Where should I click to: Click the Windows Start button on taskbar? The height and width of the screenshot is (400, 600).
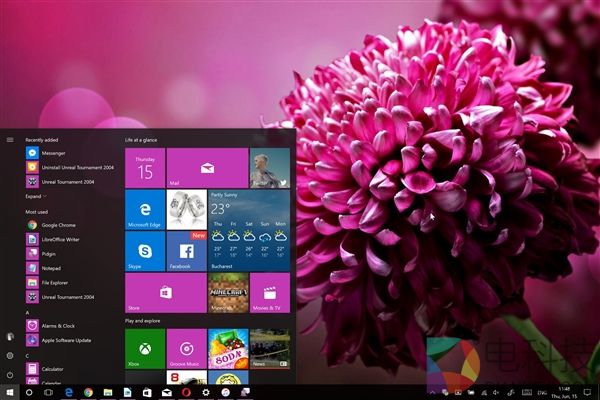point(10,392)
